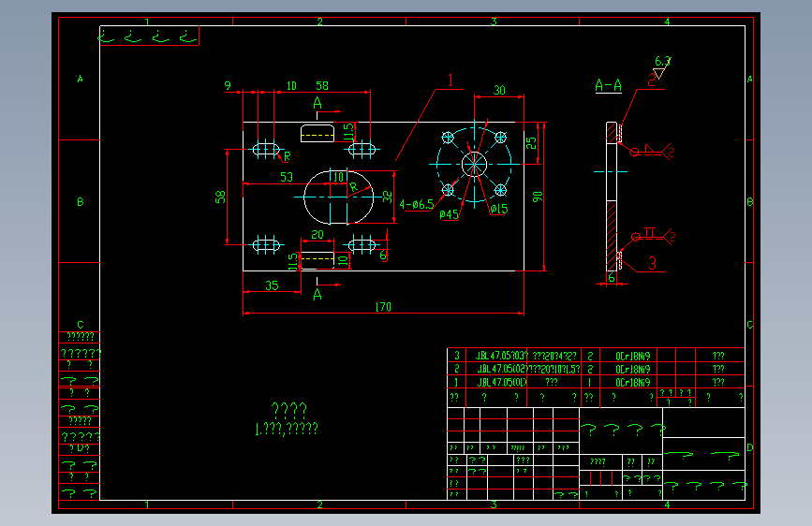Screen dimensions: 812x526
Task: Click balloon number 3 in section view
Action: pos(652,264)
